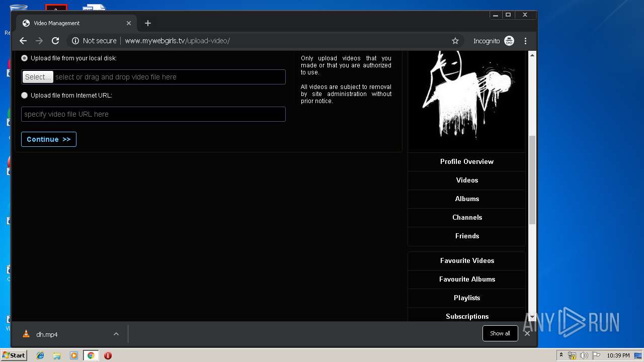Click the Continue >> button
Screen dimensions: 644x362
(x=49, y=139)
